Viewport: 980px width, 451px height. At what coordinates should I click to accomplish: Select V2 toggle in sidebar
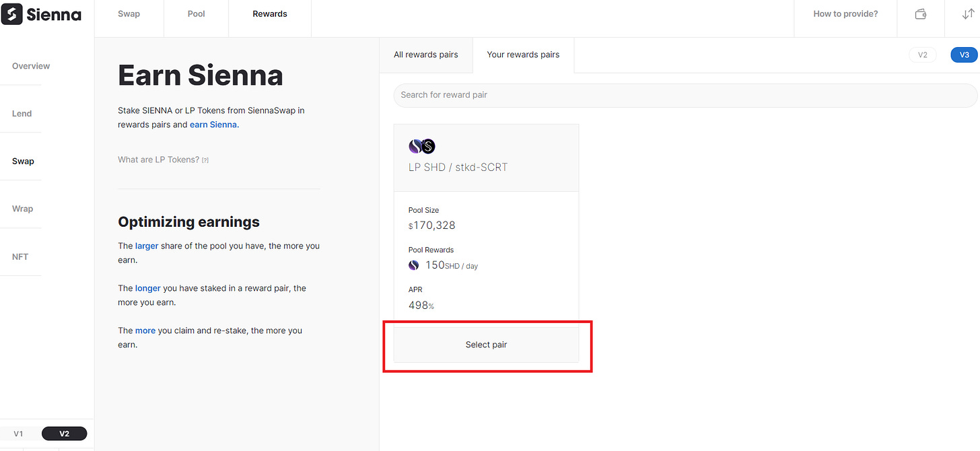tap(64, 434)
